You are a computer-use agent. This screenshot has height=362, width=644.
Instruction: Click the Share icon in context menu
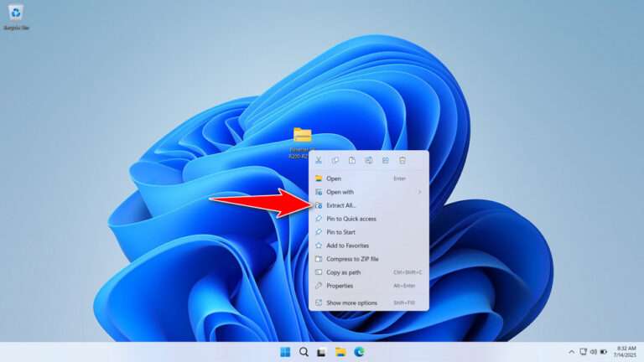pos(386,160)
